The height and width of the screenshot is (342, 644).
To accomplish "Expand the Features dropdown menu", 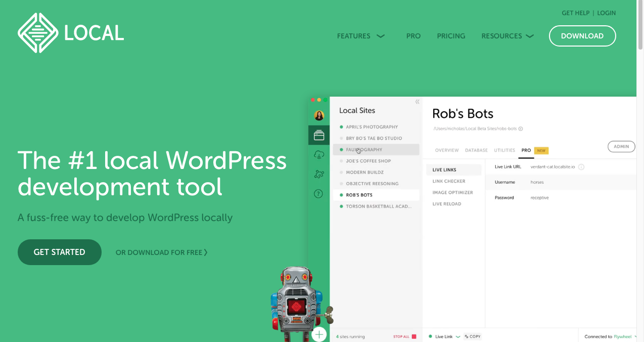I will (361, 36).
